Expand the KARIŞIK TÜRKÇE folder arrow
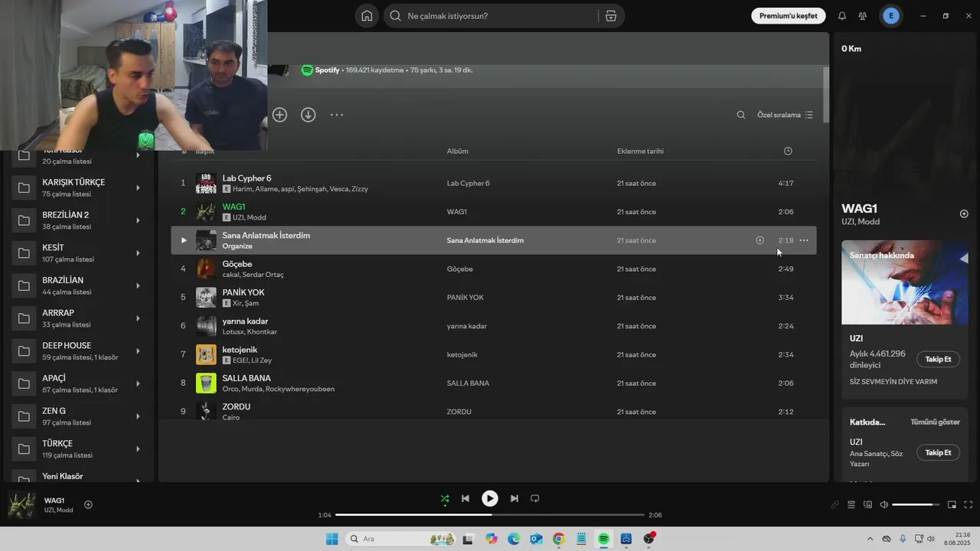 coord(138,187)
